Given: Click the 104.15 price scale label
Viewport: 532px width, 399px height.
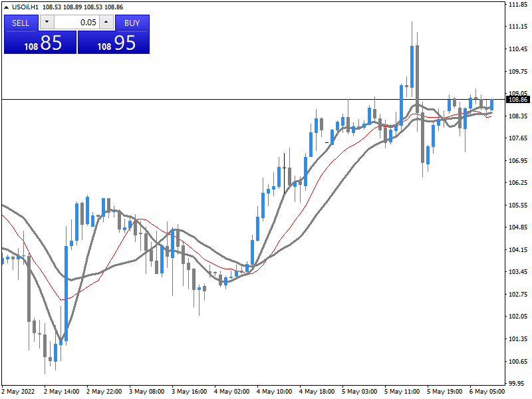Looking at the screenshot, I should pyautogui.click(x=517, y=249).
